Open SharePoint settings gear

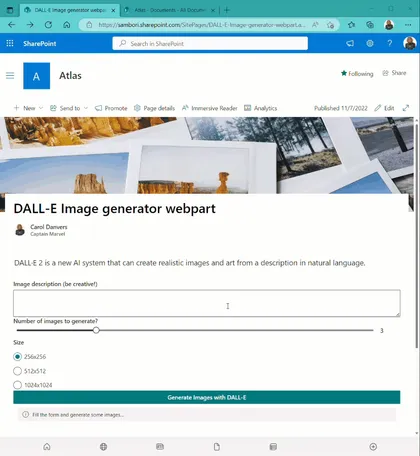point(370,43)
